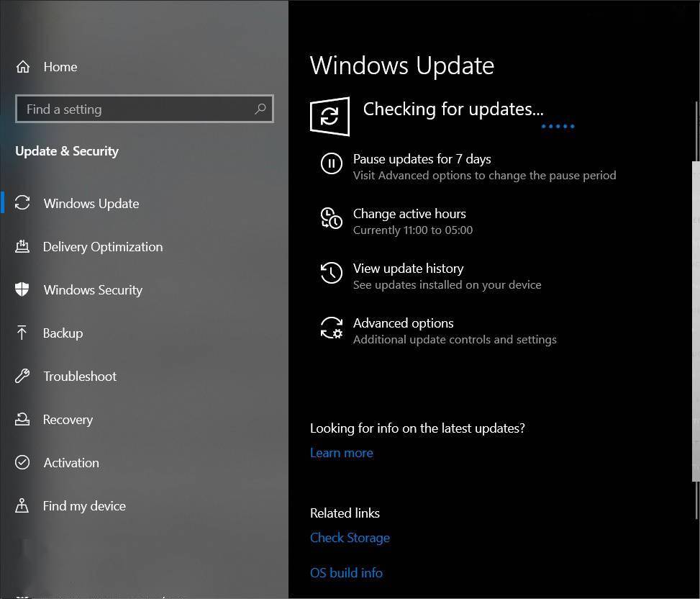Screen dimensions: 700x599
Task: Click the Check Storage link
Action: 350,537
